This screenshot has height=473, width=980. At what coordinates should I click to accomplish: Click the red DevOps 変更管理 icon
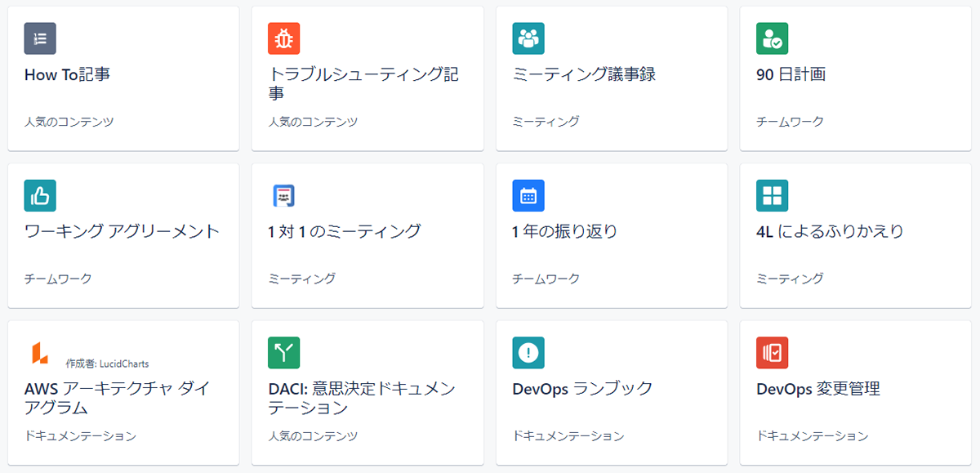(772, 353)
